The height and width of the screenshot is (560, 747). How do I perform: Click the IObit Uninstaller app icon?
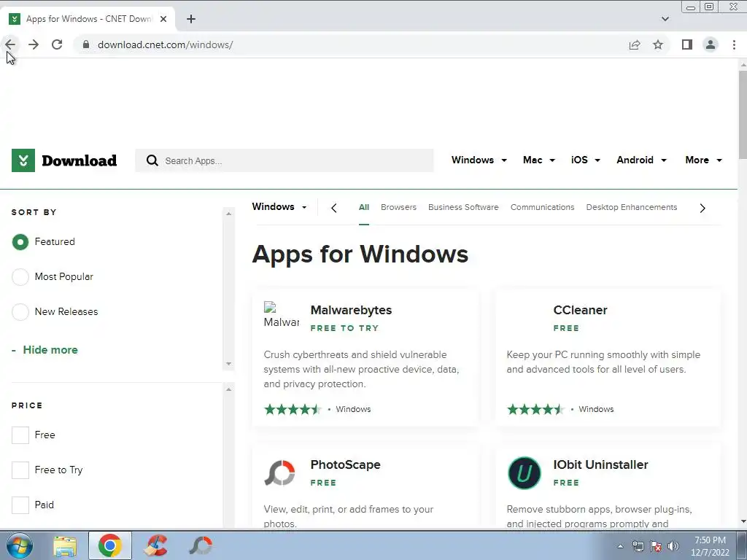click(x=525, y=472)
